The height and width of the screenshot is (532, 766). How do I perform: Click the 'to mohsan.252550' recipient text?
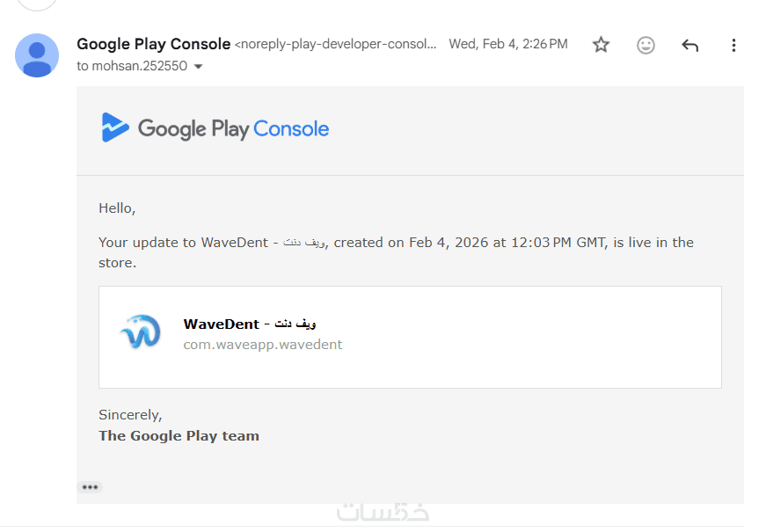tap(132, 66)
